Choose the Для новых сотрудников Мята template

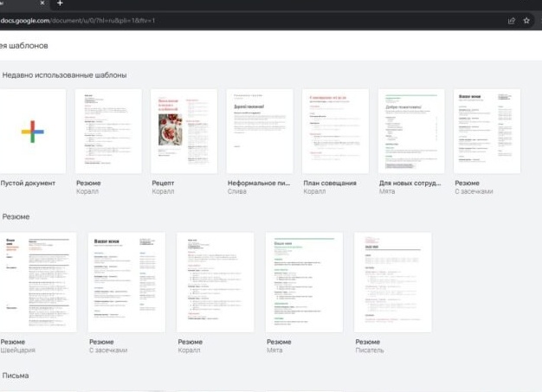pos(411,132)
